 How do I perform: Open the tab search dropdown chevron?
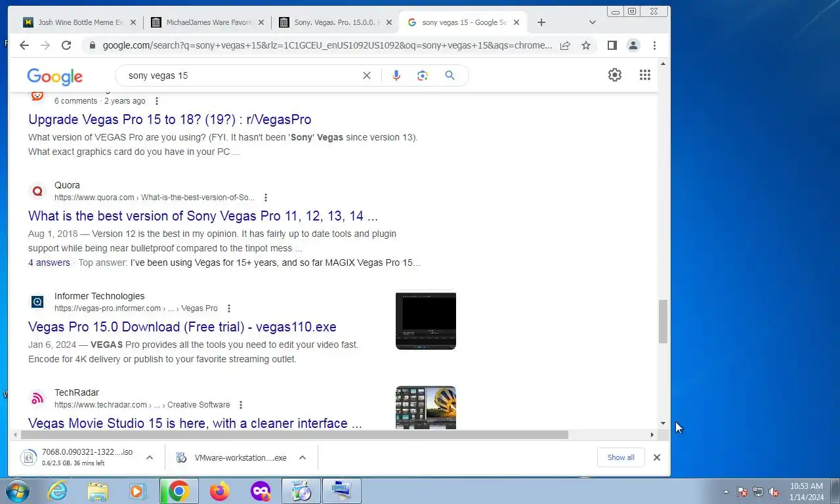593,22
